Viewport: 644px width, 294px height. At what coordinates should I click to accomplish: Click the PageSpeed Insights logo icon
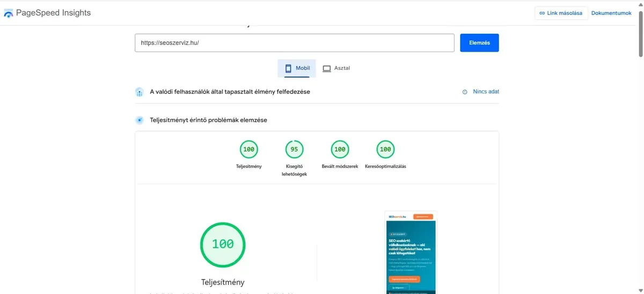(9, 13)
